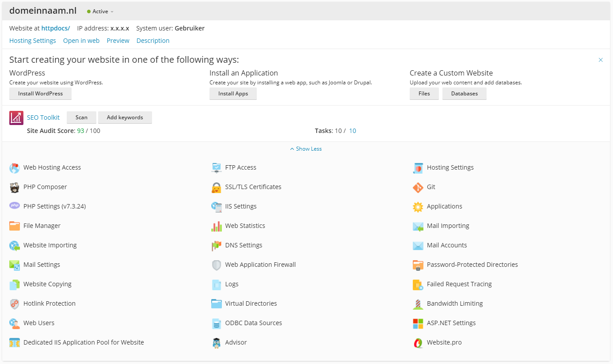Open the ODBC Data Sources text link

[254, 323]
